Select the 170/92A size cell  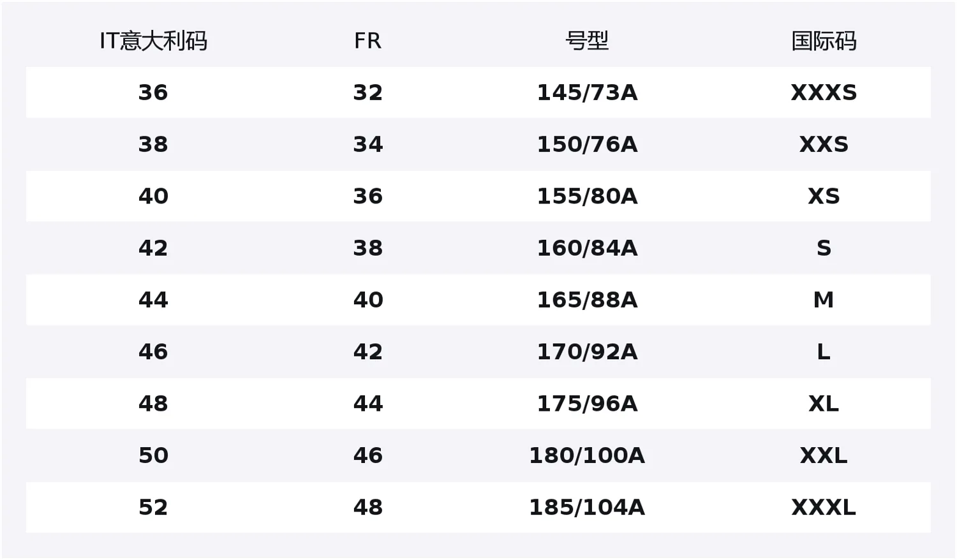(x=587, y=351)
